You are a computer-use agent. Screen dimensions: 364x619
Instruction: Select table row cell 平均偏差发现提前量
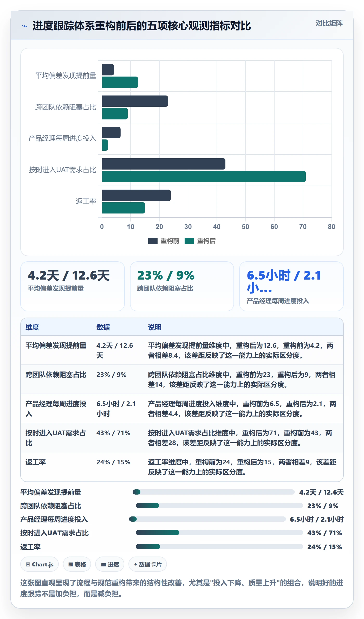pos(56,346)
